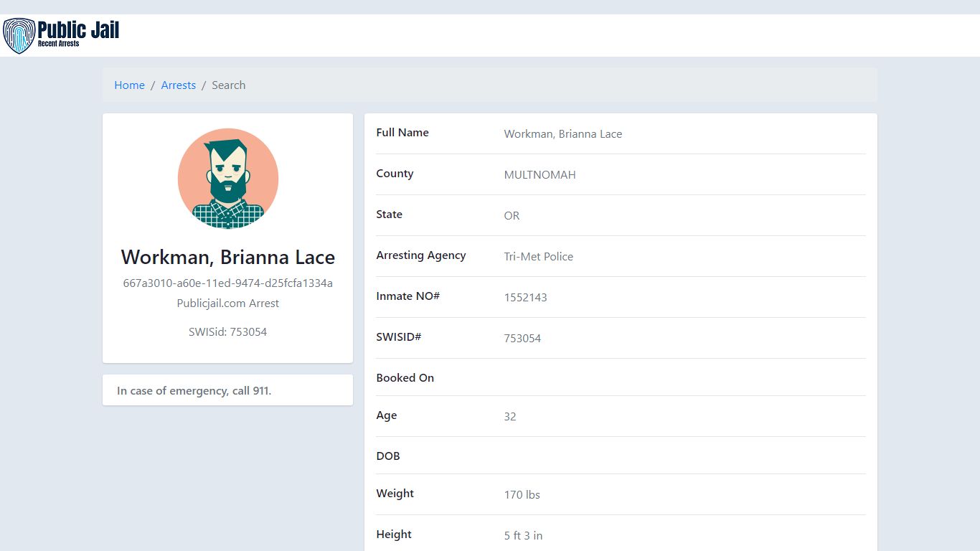Select inmate number 1552143
Viewport: 980px width, 551px height.
tap(526, 297)
